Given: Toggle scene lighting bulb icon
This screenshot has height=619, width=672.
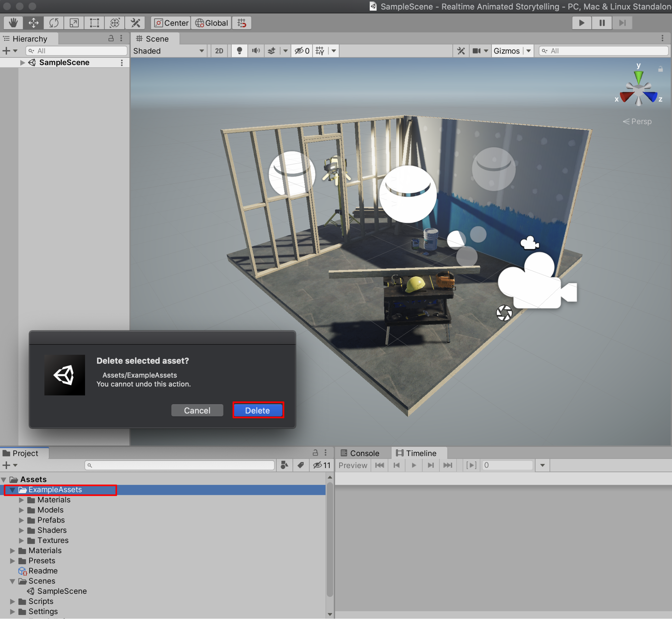Looking at the screenshot, I should point(239,51).
